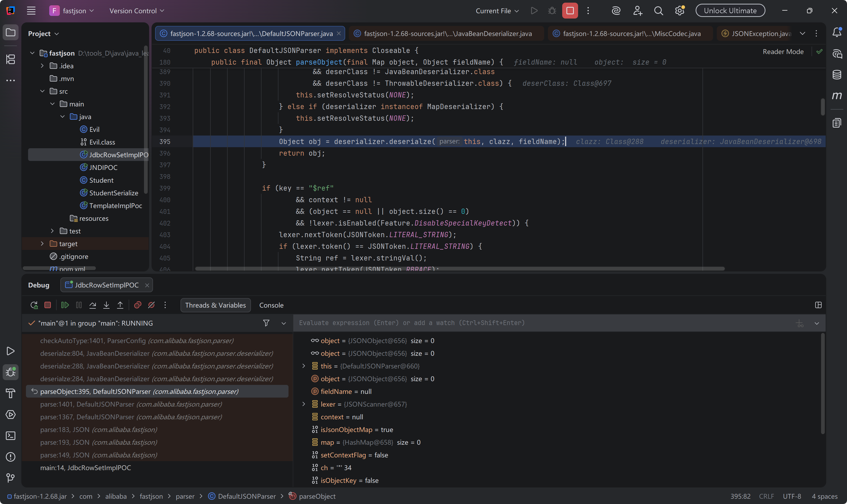Toggle Reader Mode in the editor
847x504 pixels.
(783, 52)
